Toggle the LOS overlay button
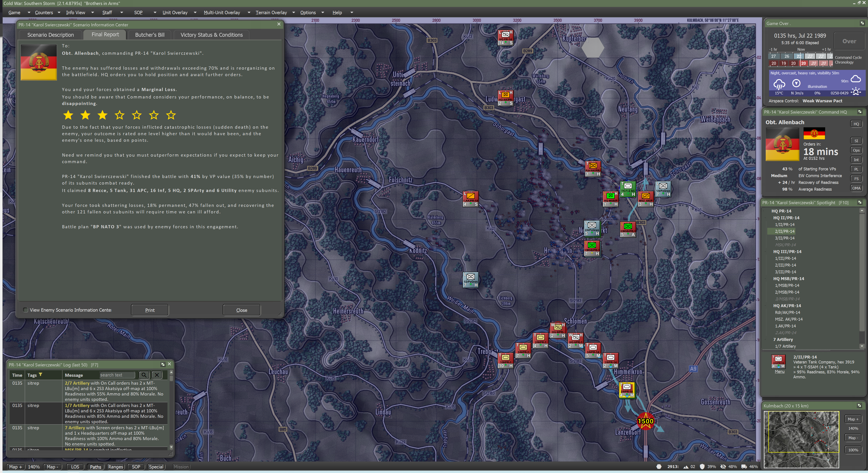The width and height of the screenshot is (868, 473). click(75, 467)
